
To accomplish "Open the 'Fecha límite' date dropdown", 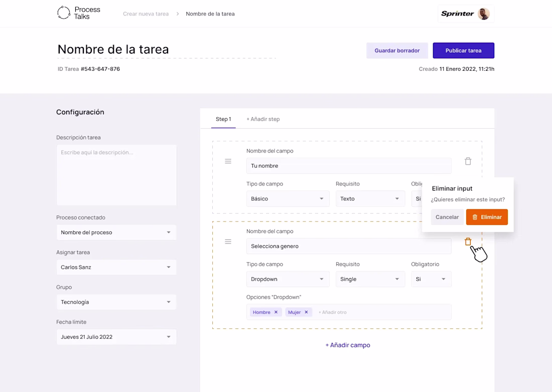I will pos(116,337).
